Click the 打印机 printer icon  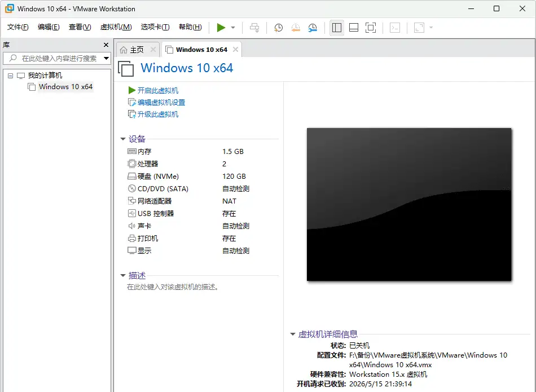pos(131,238)
